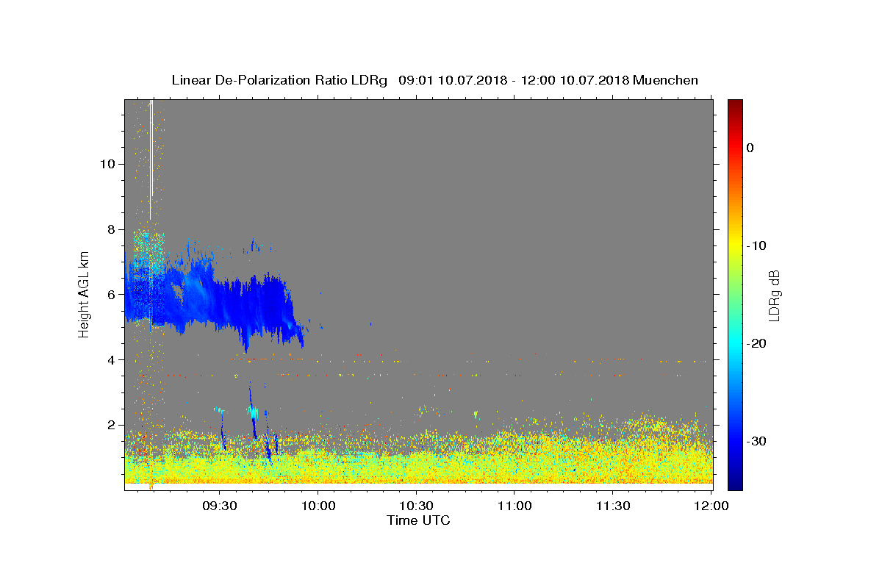Click the 11:30 time tick label
The height and width of the screenshot is (588, 882).
[613, 507]
